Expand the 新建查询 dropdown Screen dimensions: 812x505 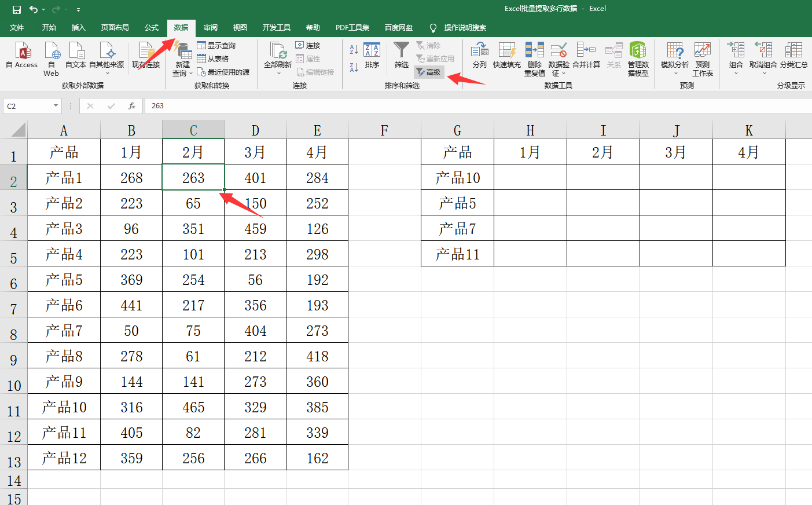pos(191,74)
